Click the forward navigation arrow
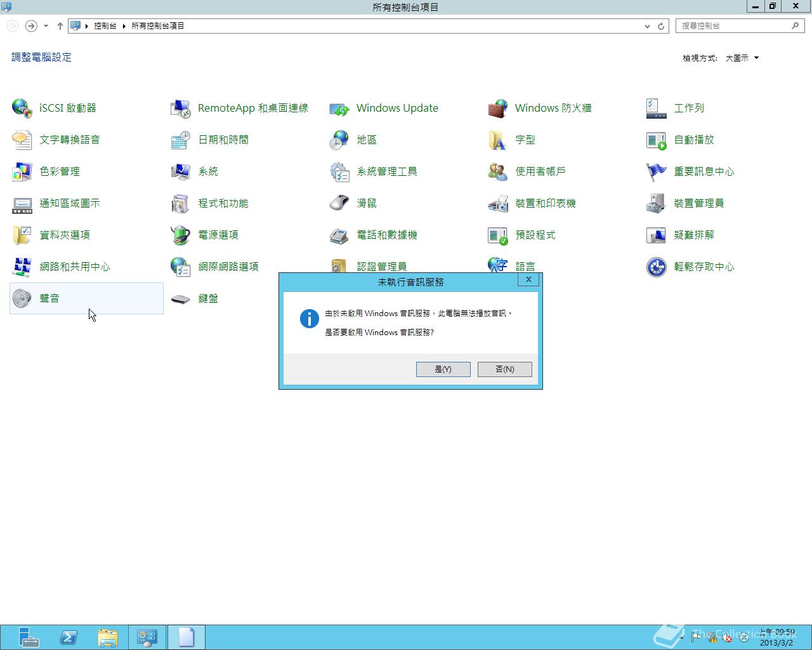This screenshot has height=650, width=812. coord(31,26)
